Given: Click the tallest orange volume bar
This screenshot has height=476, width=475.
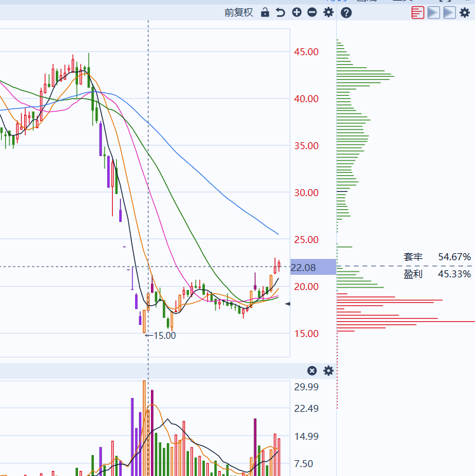Looking at the screenshot, I should click(145, 428).
